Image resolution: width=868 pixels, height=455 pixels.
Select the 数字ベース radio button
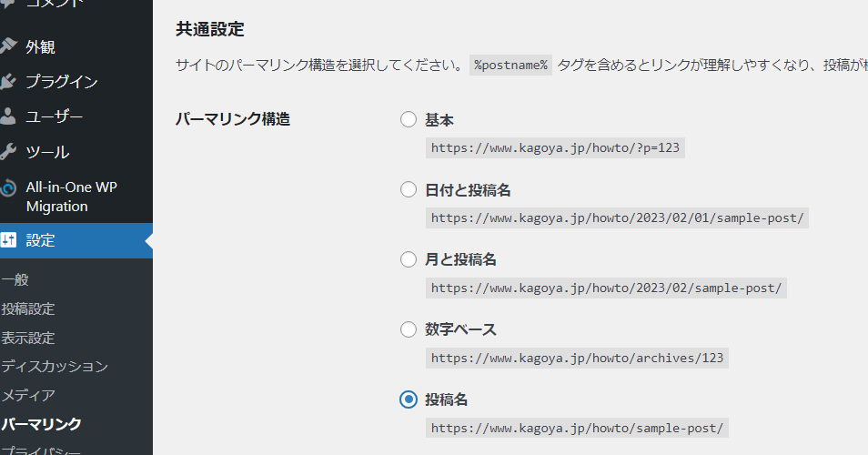(x=409, y=329)
